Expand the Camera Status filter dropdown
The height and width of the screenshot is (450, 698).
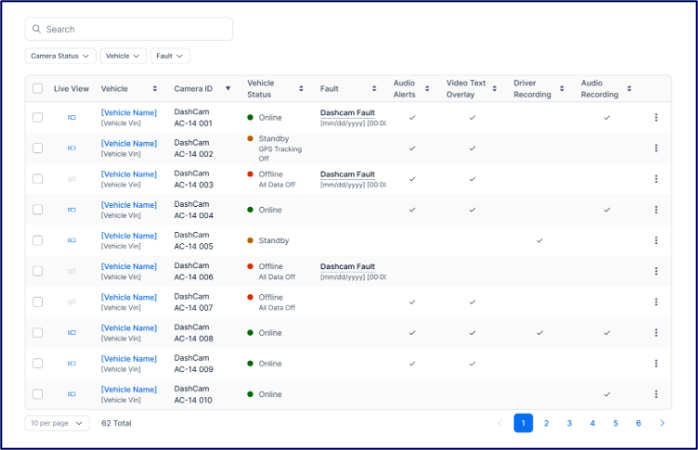60,56
